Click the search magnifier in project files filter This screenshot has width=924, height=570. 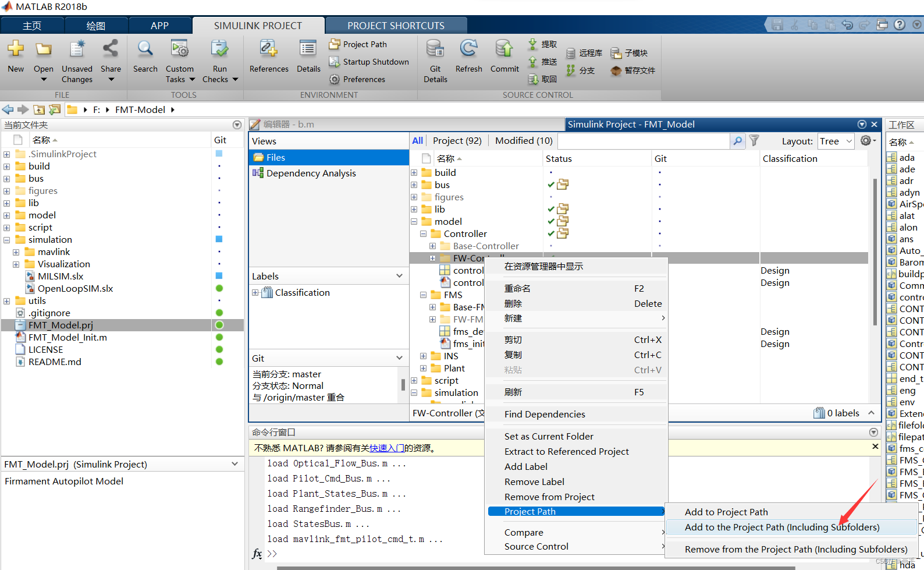tap(737, 140)
